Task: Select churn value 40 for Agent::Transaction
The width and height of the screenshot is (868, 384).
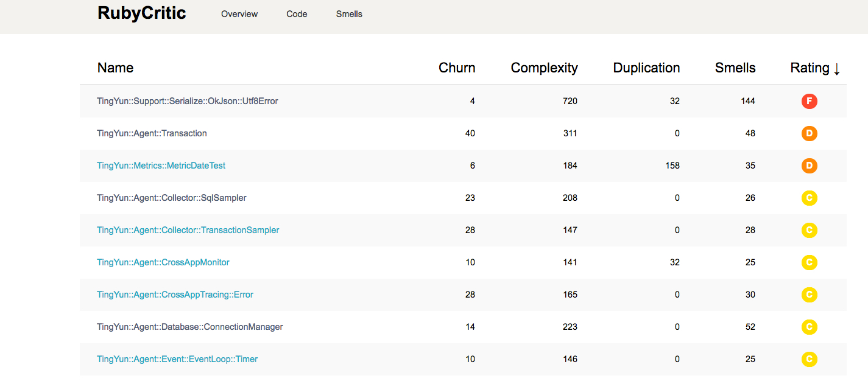Action: (x=470, y=133)
